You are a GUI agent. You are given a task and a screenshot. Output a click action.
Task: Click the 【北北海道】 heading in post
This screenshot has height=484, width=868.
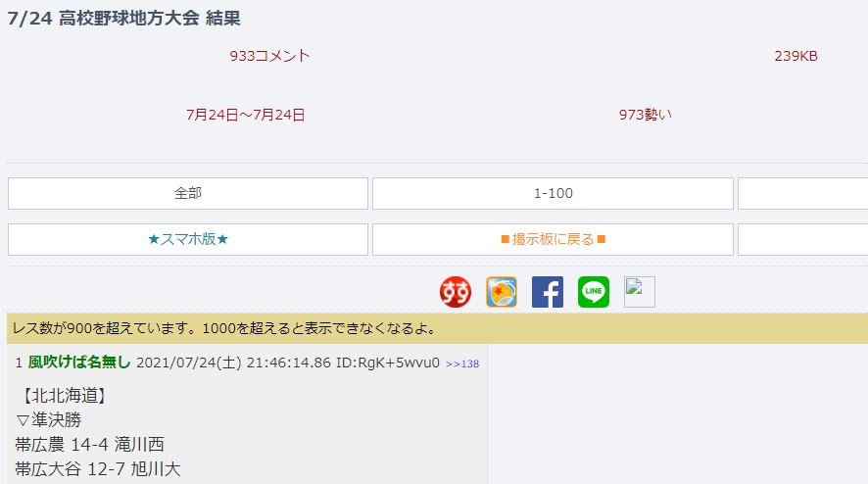[x=63, y=396]
